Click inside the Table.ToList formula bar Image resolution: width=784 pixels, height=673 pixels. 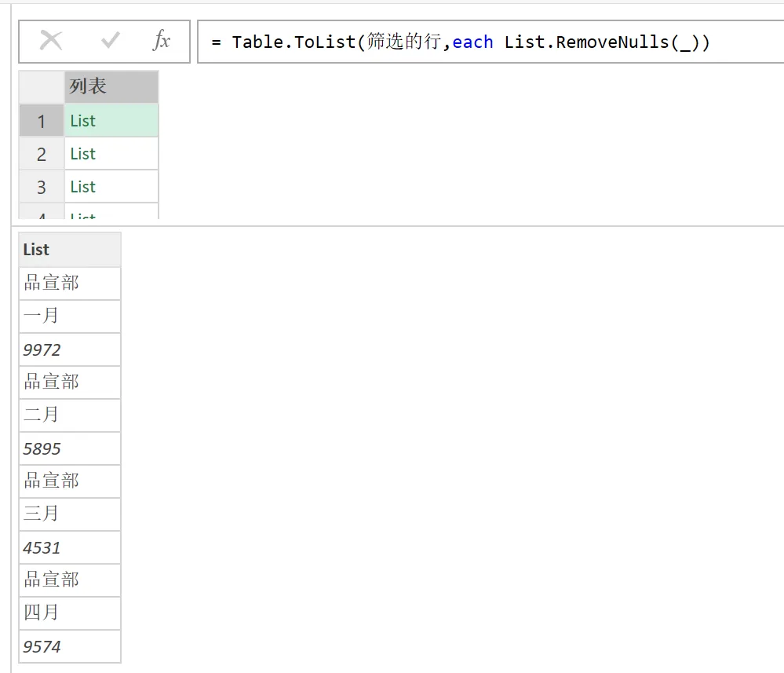click(490, 42)
